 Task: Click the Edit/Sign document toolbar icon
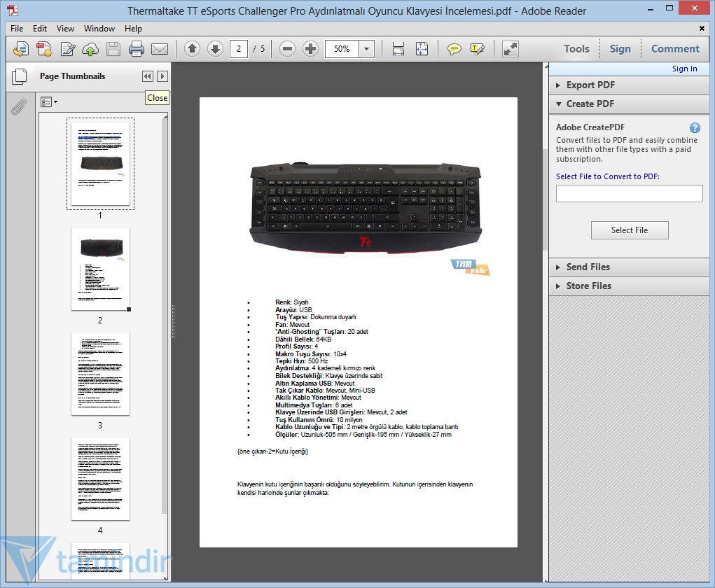click(68, 49)
